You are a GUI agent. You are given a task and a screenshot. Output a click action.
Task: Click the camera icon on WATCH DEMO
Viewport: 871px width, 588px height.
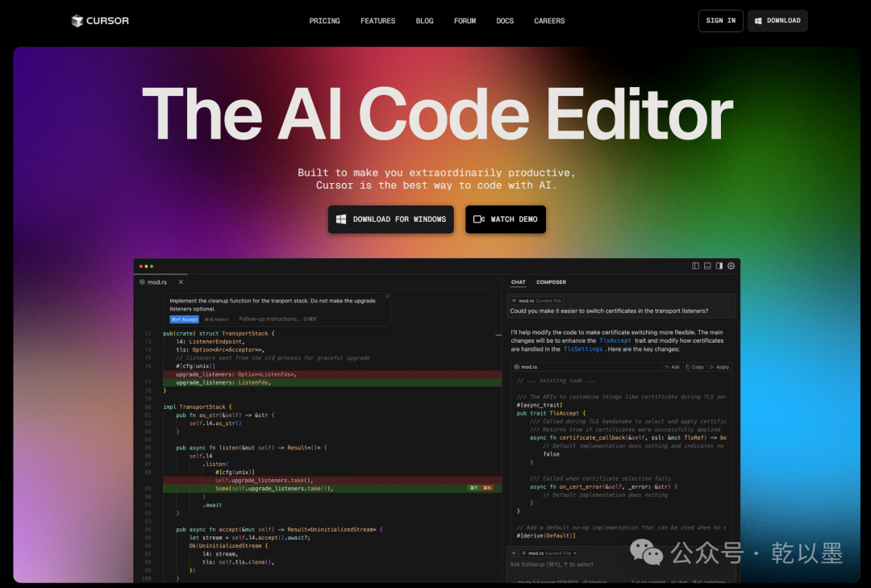(479, 219)
